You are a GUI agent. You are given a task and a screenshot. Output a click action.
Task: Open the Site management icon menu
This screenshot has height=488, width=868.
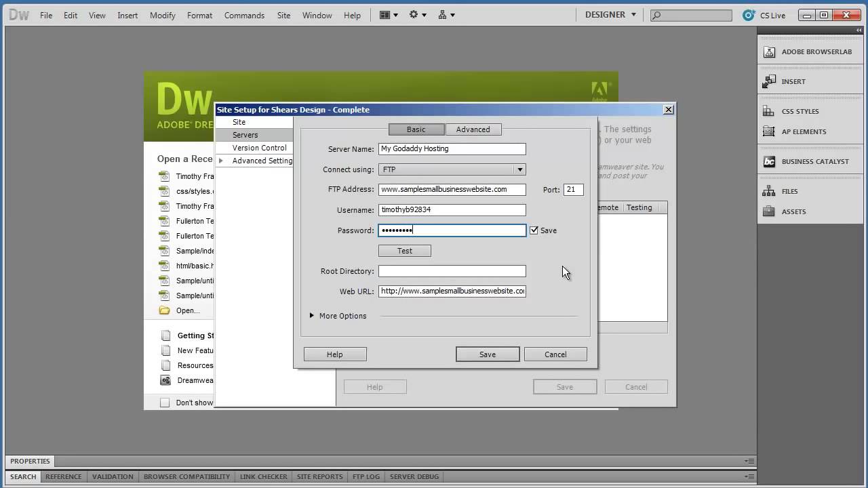pyautogui.click(x=447, y=15)
